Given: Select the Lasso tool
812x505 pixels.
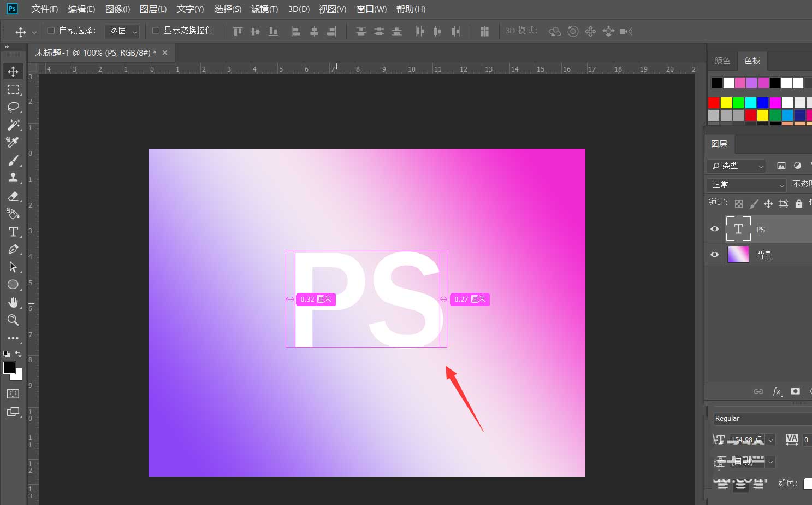Looking at the screenshot, I should point(13,107).
